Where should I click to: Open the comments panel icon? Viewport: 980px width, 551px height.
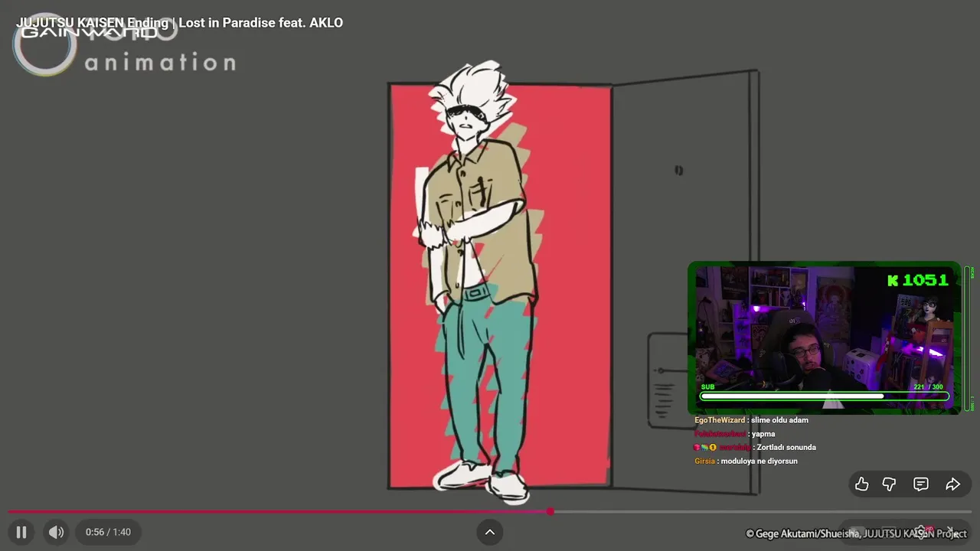tap(921, 484)
